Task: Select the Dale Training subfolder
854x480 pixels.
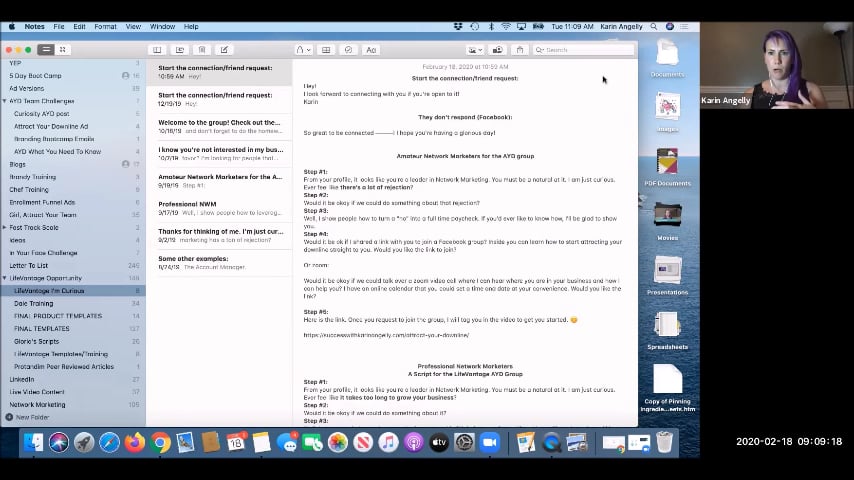Action: point(73,303)
